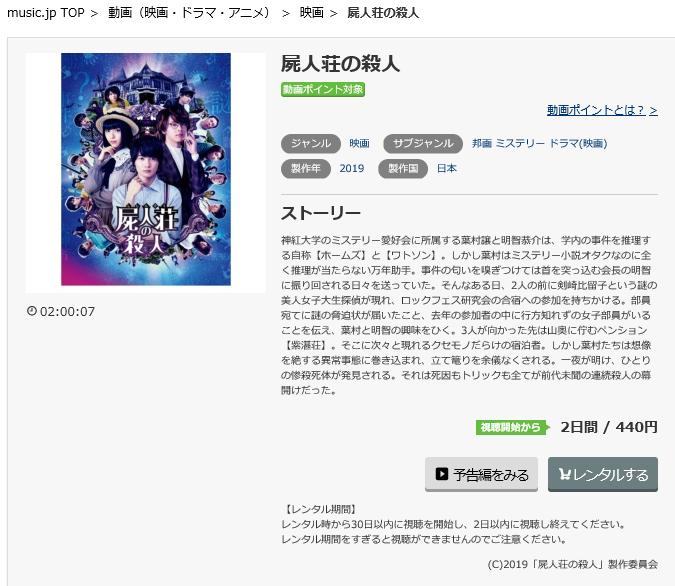
Task: Open the ミステリー subgenre link
Action: click(520, 143)
